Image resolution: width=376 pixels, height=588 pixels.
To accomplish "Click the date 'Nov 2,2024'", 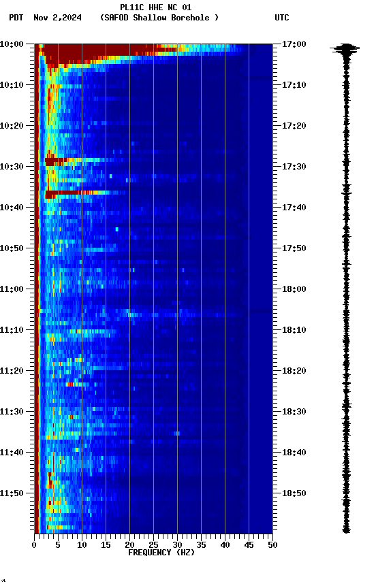I will pyautogui.click(x=57, y=18).
